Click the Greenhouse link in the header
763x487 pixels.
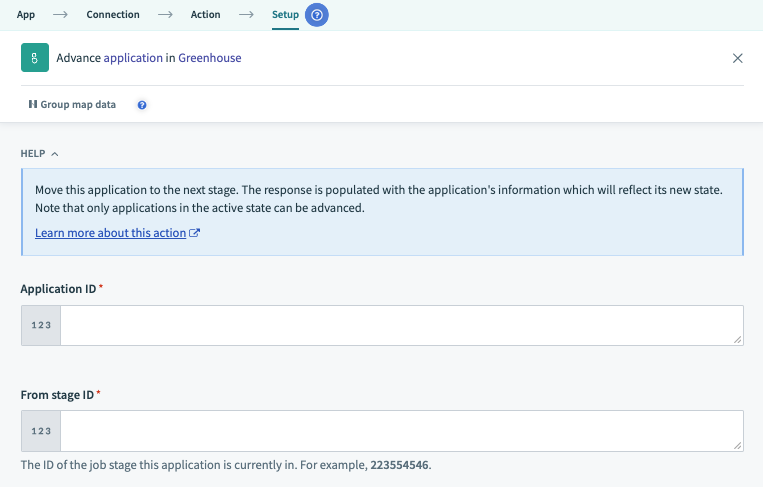coord(209,58)
